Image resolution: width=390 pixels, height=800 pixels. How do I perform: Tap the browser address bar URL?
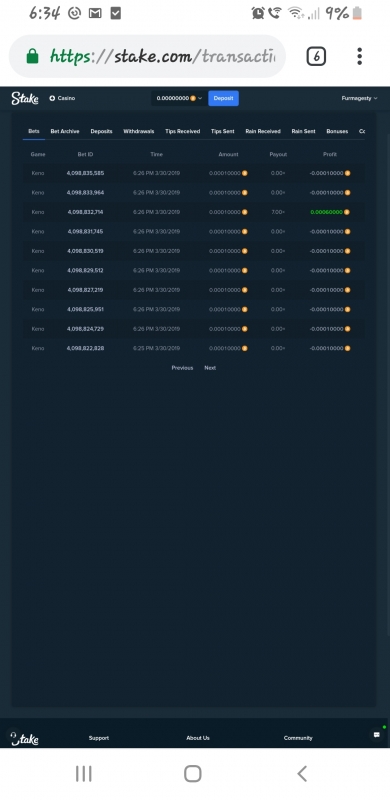click(162, 56)
